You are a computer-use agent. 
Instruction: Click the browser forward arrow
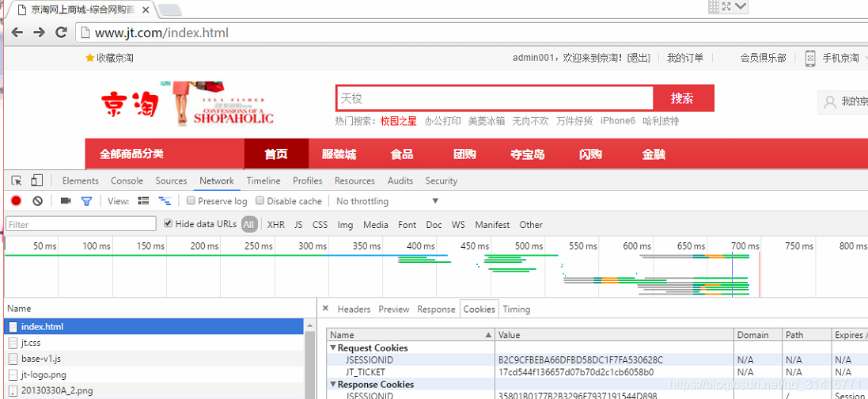(x=39, y=32)
